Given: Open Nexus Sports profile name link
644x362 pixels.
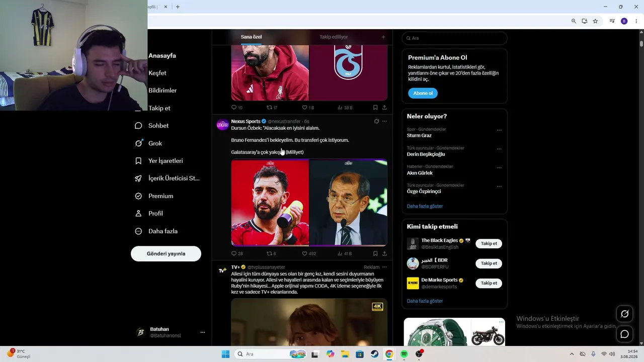Looking at the screenshot, I should [x=246, y=121].
